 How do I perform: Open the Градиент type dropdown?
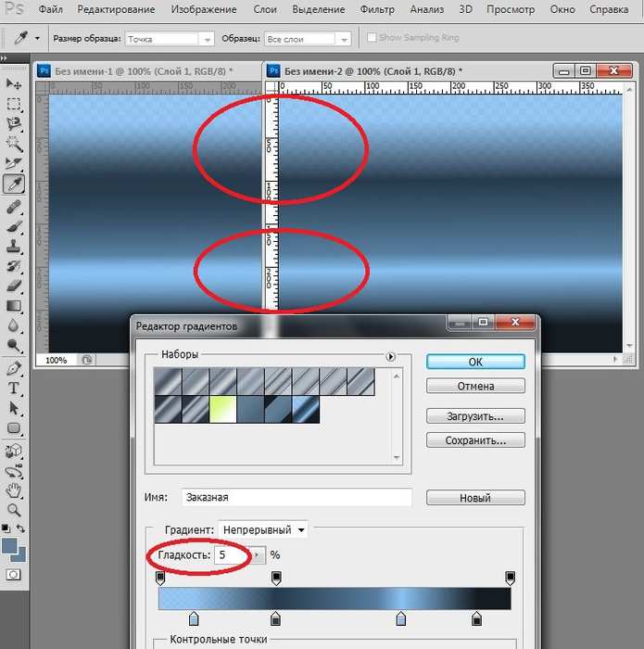(x=263, y=529)
